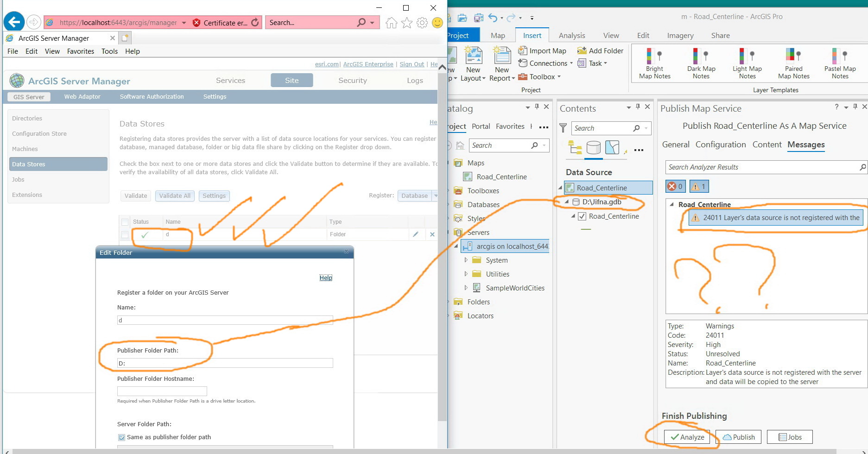868x454 pixels.
Task: Click the Publish button
Action: (738, 437)
